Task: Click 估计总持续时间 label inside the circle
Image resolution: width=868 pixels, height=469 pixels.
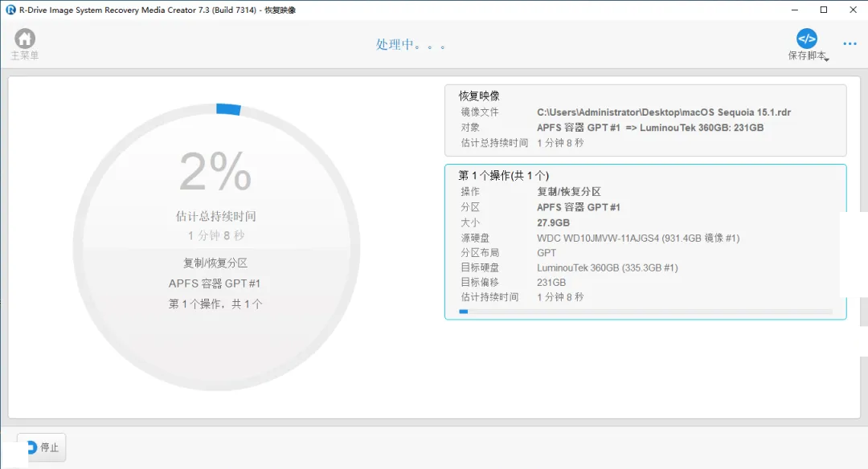Action: [x=216, y=216]
